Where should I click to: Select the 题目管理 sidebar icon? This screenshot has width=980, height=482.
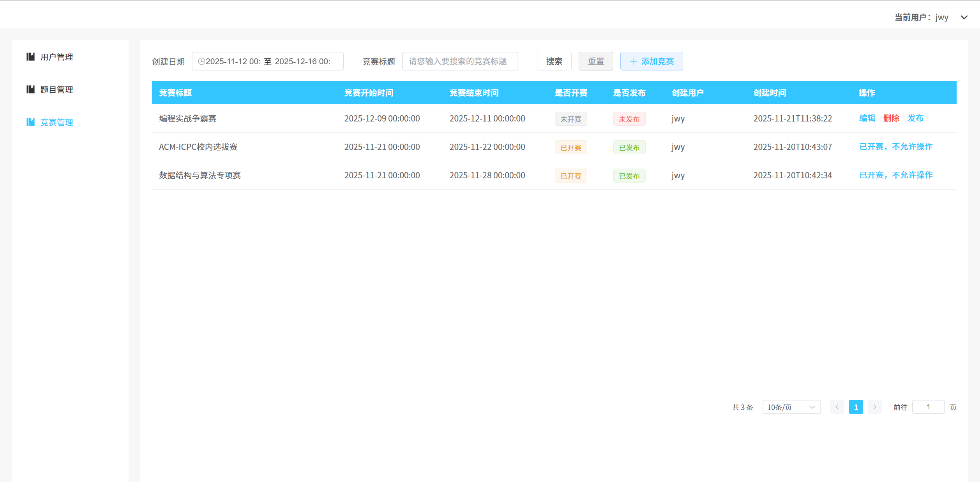click(x=31, y=89)
